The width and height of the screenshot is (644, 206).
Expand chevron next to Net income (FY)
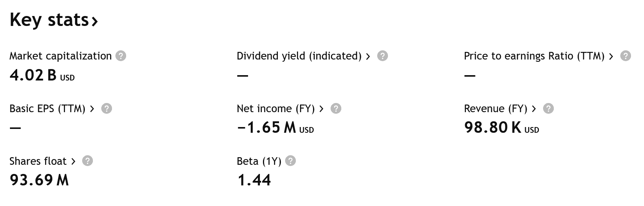[321, 109]
